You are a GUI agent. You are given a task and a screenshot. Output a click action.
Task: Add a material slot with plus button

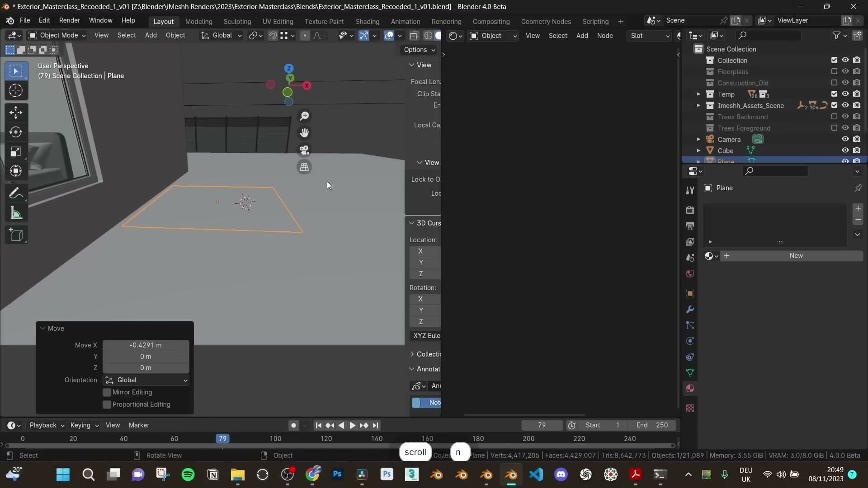click(858, 208)
